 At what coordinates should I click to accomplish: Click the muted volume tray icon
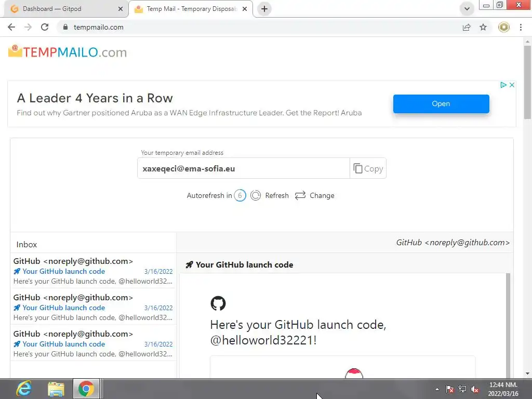click(475, 389)
